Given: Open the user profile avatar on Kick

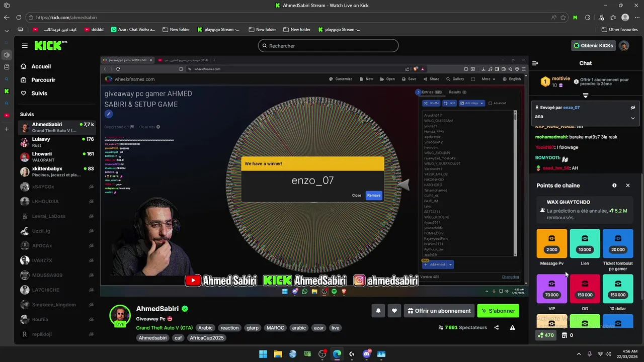Looking at the screenshot, I should (x=624, y=46).
